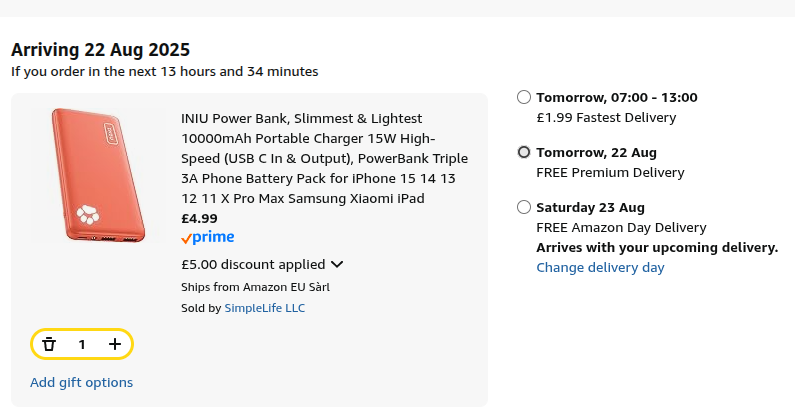This screenshot has width=795, height=417.
Task: Select the Tomorrow 07:00 - 13:00 radio button
Action: point(524,97)
